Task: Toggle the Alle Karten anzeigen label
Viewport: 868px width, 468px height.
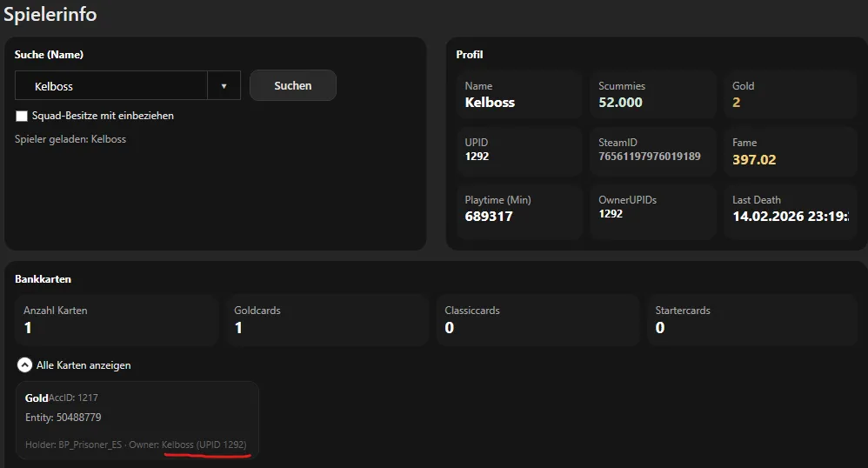Action: [x=83, y=365]
